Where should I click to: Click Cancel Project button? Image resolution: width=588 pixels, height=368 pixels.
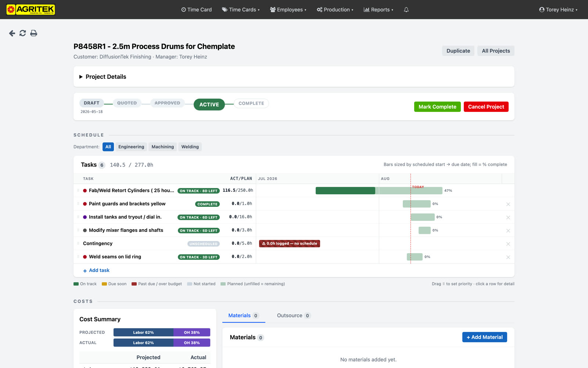(x=486, y=107)
